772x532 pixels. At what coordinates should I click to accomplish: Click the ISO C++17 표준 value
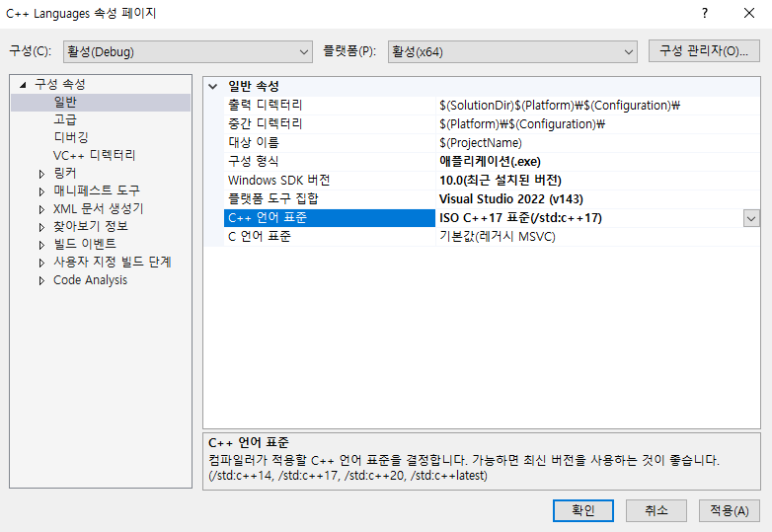click(x=520, y=217)
